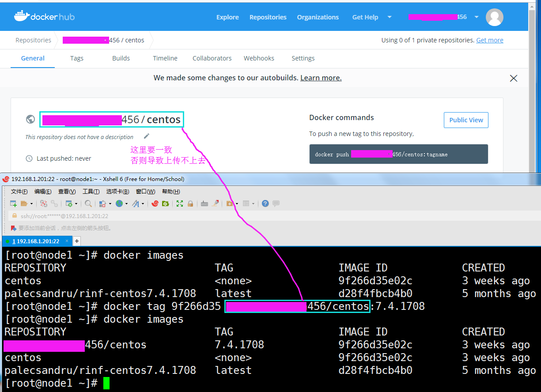Expand the Open folder dropdown arrow
The image size is (541, 392).
click(31, 204)
